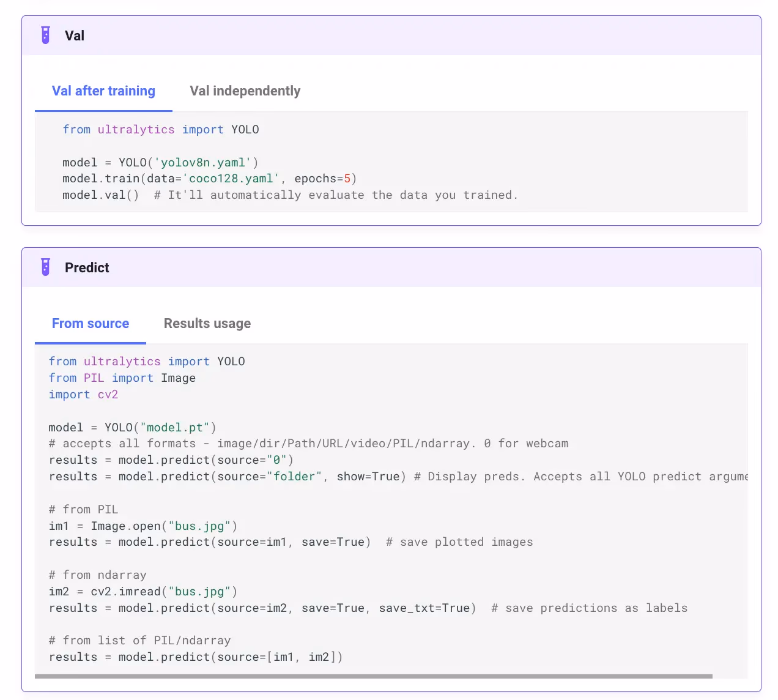Click the flask icon beside Predict heading
The image size is (778, 700).
[45, 267]
